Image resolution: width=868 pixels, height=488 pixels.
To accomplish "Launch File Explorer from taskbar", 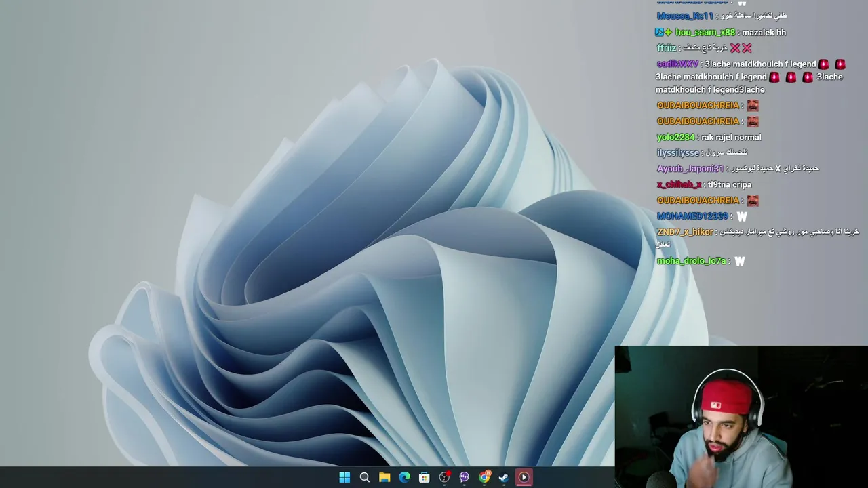I will [384, 477].
